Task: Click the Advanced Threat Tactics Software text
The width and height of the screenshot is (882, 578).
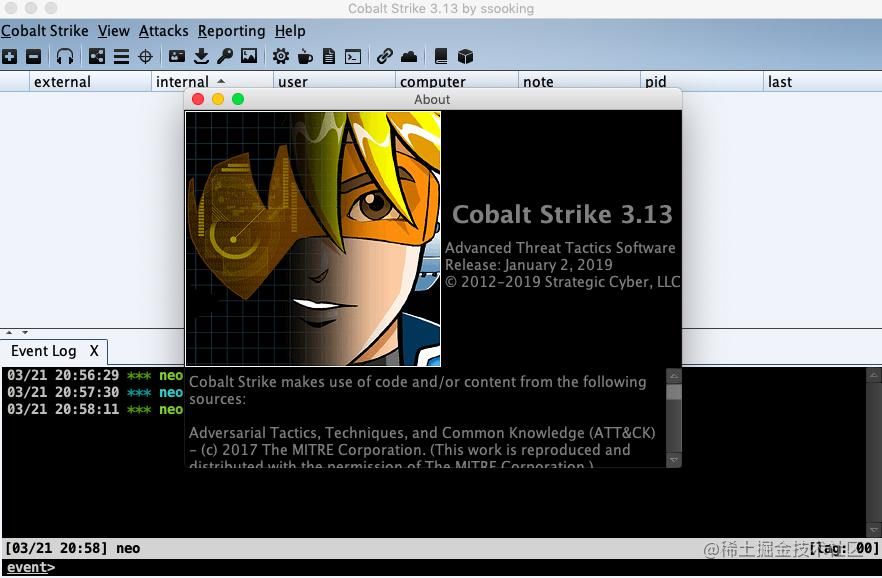Action: tap(560, 248)
